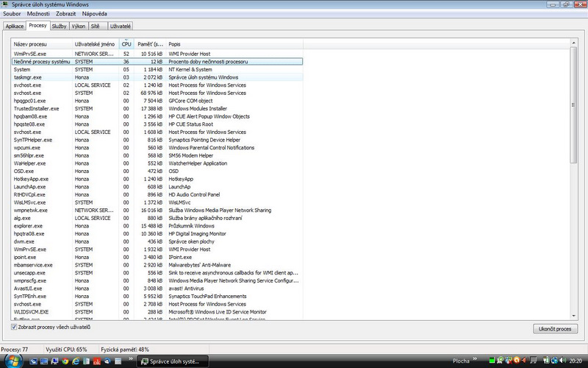Viewport: 588px width, 368px height.
Task: Click the computer monitor quick launch icon
Action: point(54,361)
